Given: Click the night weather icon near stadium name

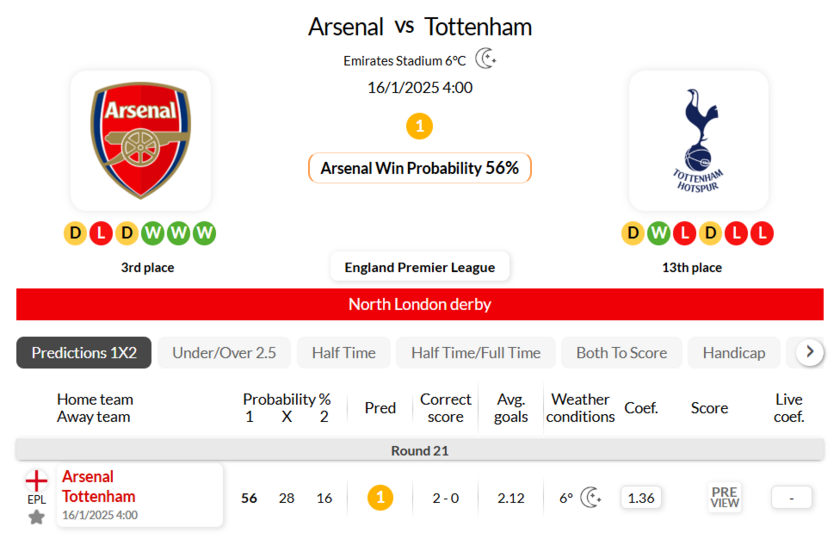Looking at the screenshot, I should click(x=485, y=59).
